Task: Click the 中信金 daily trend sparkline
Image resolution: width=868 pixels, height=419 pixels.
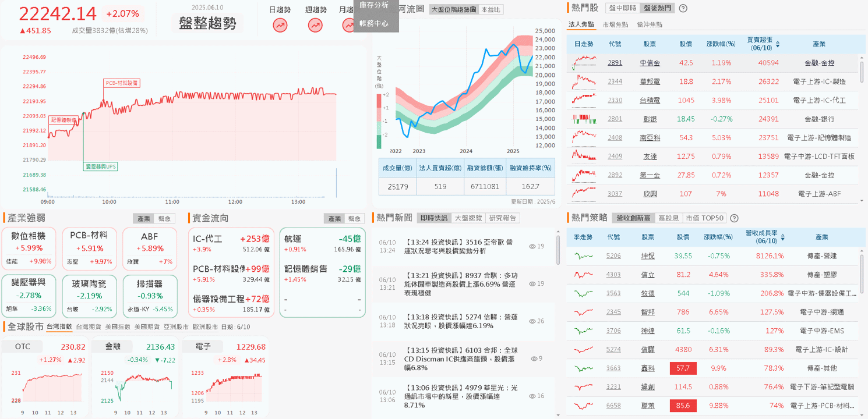Action: [584, 62]
